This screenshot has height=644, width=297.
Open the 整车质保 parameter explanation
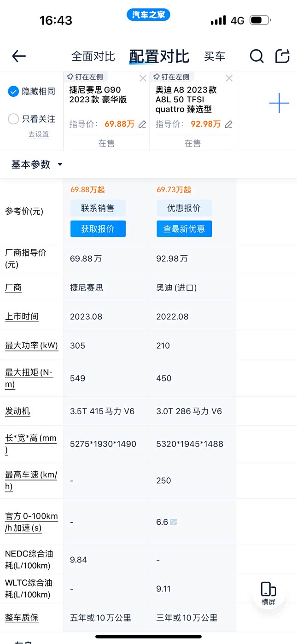click(x=22, y=618)
